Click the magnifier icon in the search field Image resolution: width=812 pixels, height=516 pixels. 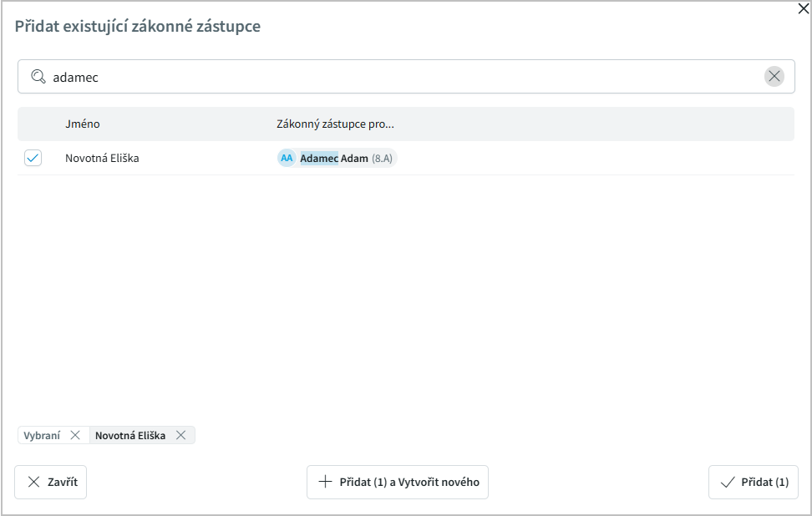[x=38, y=77]
